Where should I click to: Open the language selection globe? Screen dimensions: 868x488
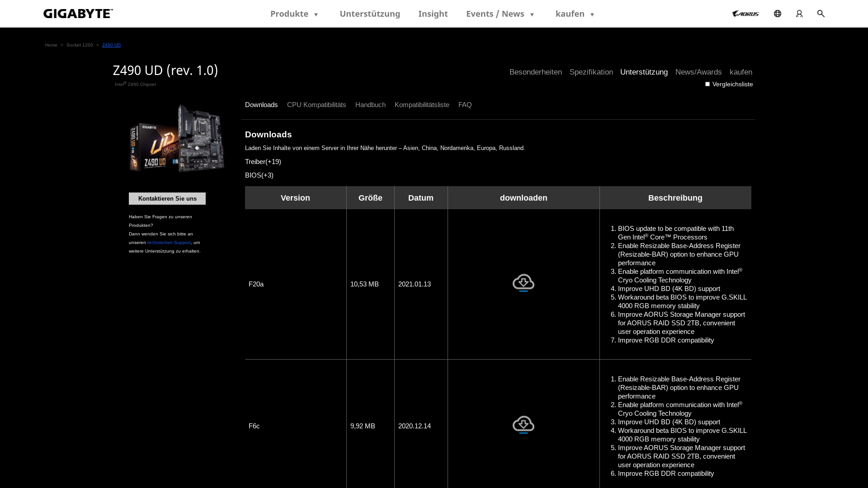tap(778, 14)
